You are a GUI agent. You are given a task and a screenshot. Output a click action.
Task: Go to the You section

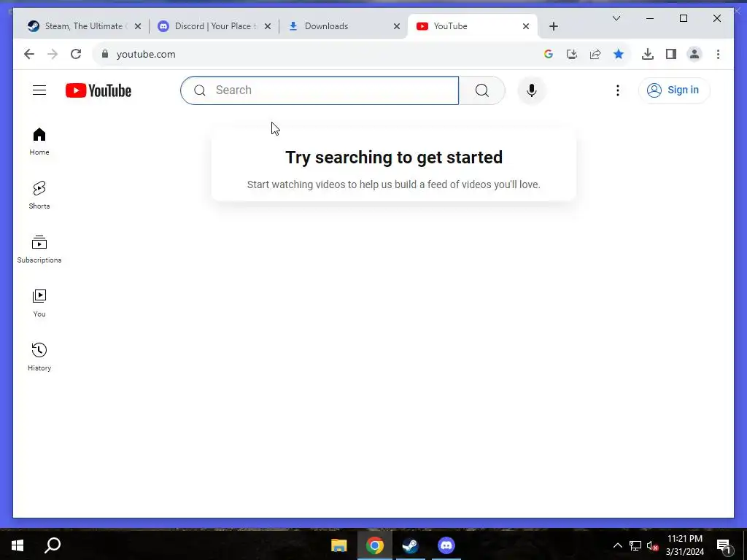pos(39,303)
